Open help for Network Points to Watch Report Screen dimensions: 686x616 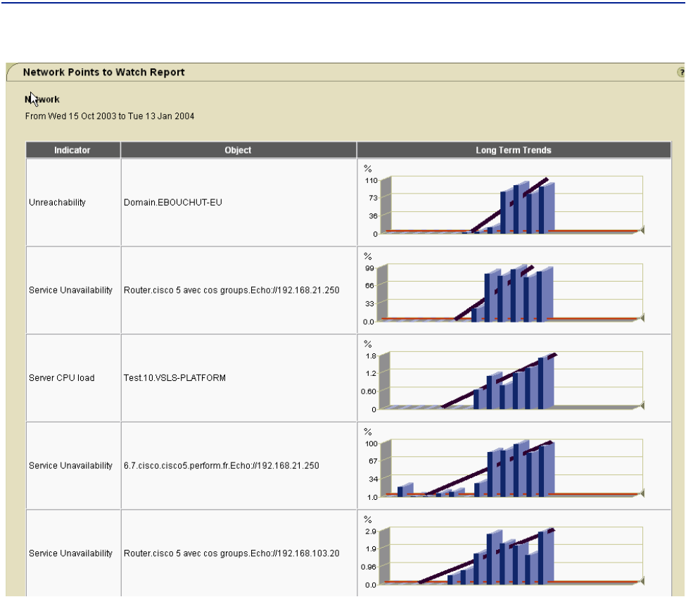[x=680, y=73]
